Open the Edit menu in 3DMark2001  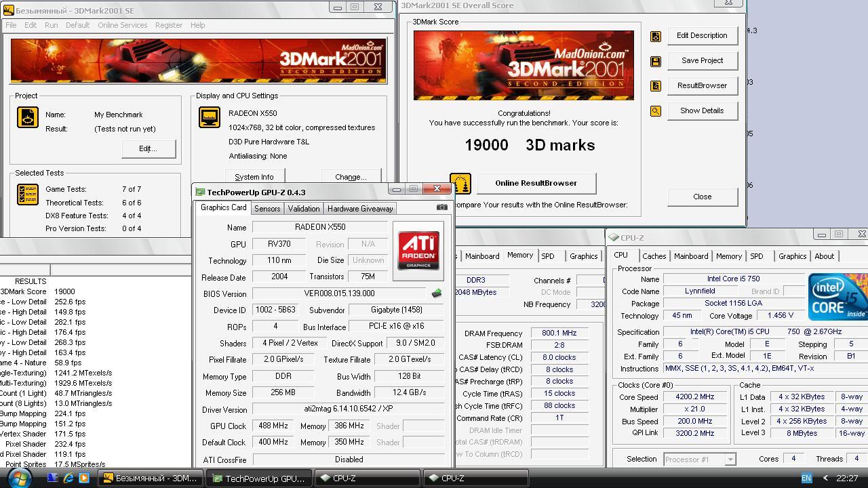[x=31, y=25]
